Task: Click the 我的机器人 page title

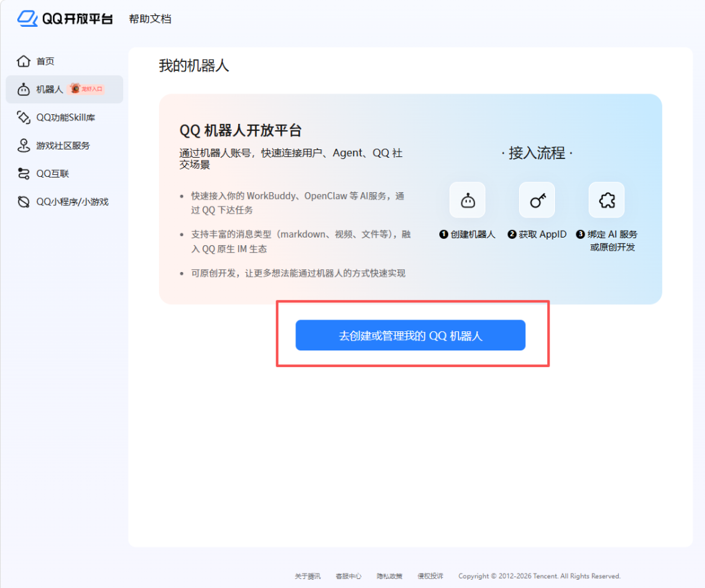Action: tap(193, 65)
